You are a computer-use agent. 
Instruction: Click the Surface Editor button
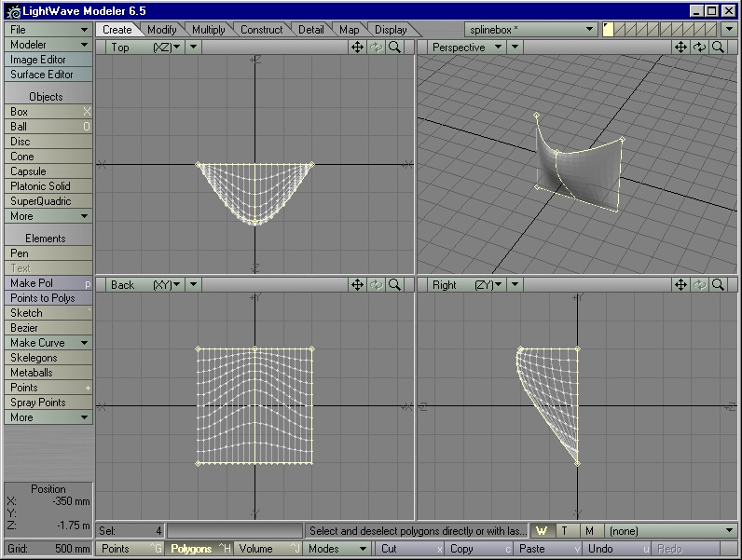coord(48,75)
